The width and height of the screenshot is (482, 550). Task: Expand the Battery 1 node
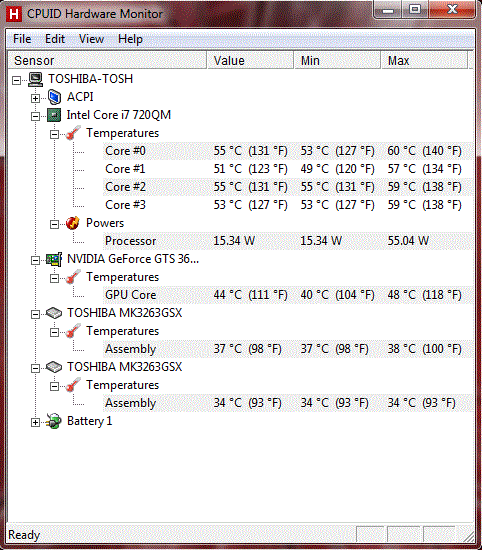[35, 422]
